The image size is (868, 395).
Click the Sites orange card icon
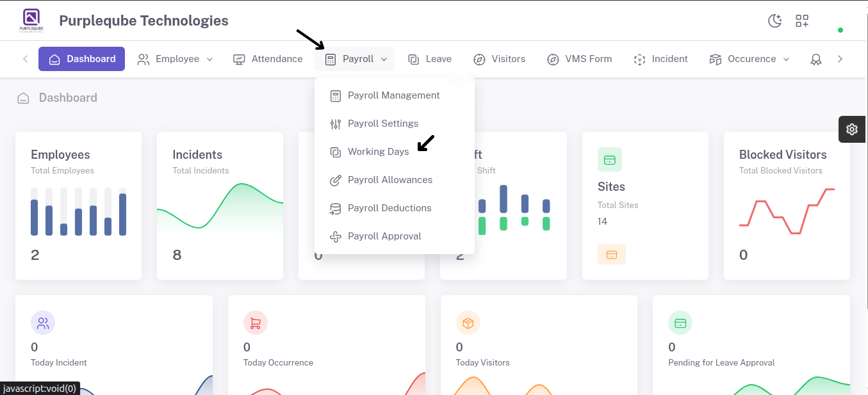(x=612, y=254)
